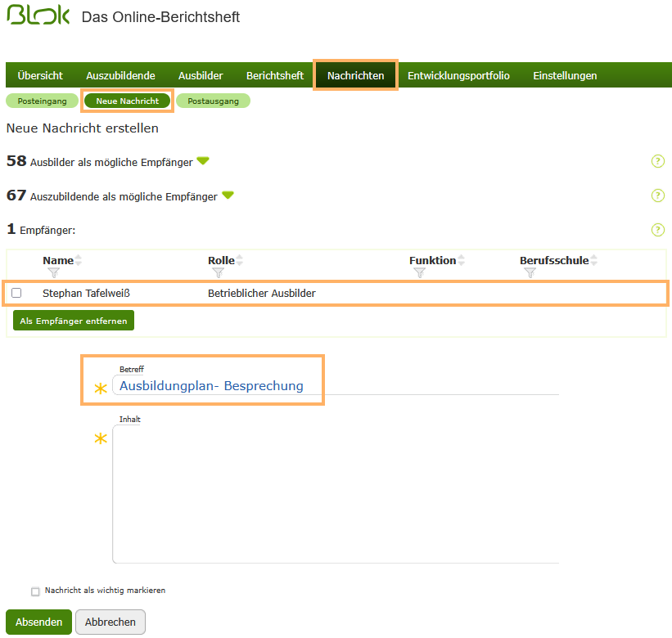Viewport: 672px width, 638px height.
Task: Expand the 67 Auszubildende recipients list
Action: pos(228,195)
